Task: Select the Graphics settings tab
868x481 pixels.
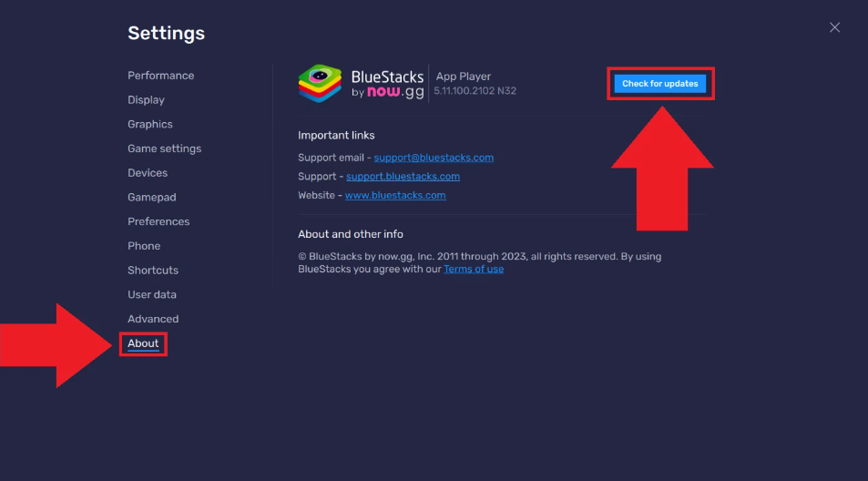Action: point(149,124)
